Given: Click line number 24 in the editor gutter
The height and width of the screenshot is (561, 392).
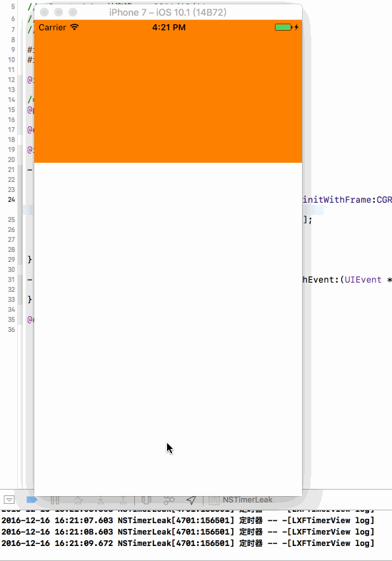Looking at the screenshot, I should tap(11, 200).
